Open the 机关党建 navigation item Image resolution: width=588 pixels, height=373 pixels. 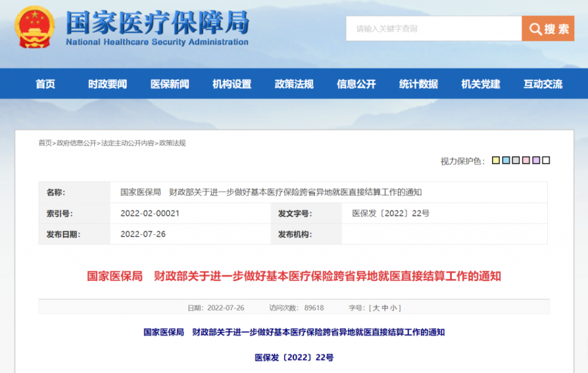(481, 84)
